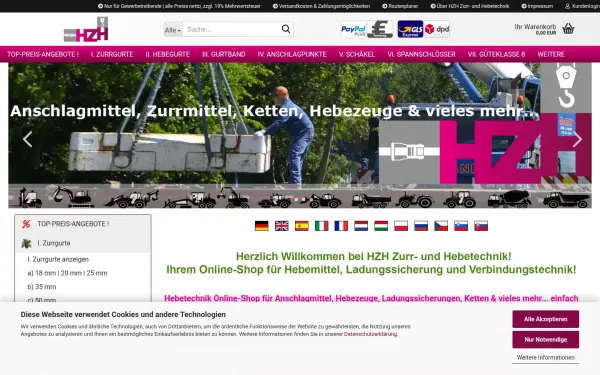The width and height of the screenshot is (600, 375).
Task: Select sidebar item a) 18 mm | 20 mm | 25 mm
Action: 67,273
